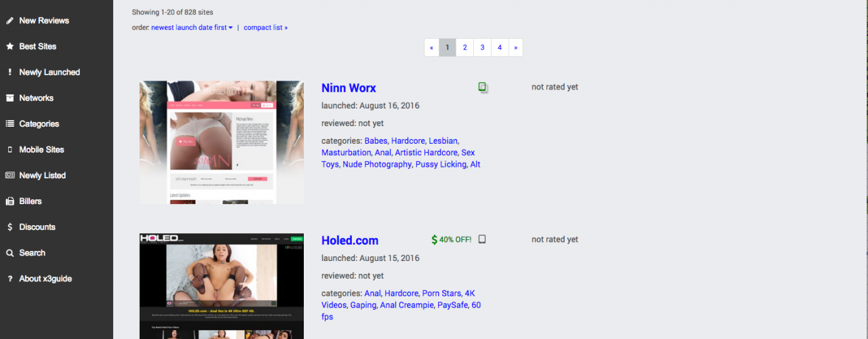
Task: Click the list icon beside Categories
Action: pyautogui.click(x=9, y=123)
